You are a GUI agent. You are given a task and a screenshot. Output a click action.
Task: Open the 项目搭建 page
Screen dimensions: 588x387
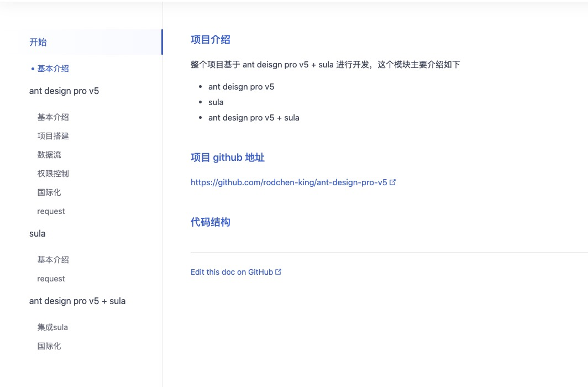[53, 136]
